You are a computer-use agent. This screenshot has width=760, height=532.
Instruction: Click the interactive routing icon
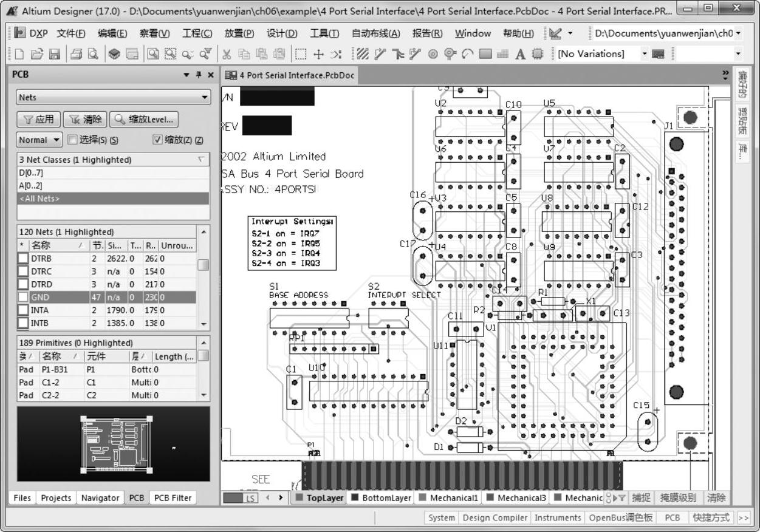[380, 54]
